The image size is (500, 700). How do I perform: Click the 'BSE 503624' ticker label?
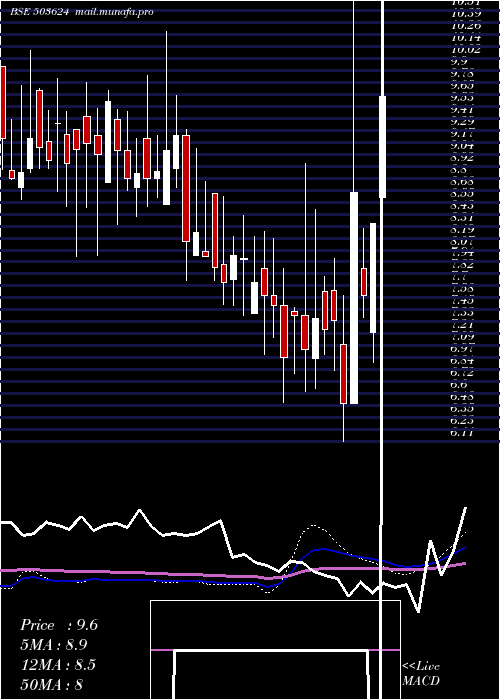(40, 12)
